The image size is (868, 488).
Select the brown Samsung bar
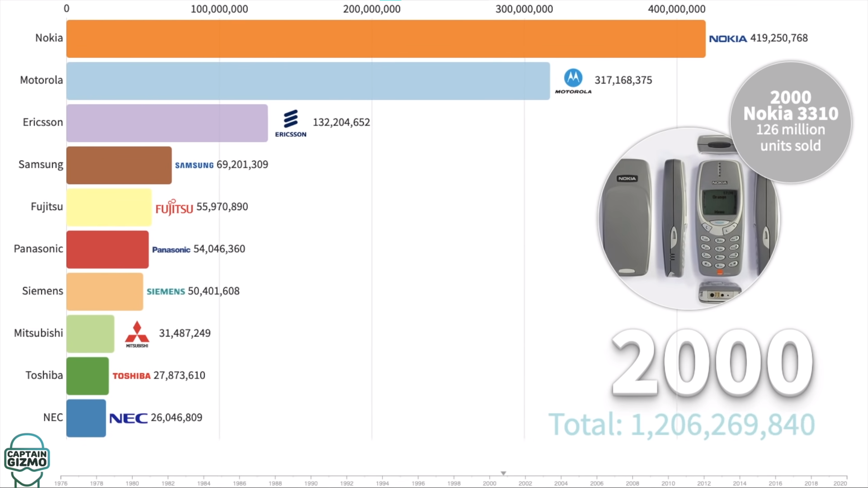click(x=119, y=165)
